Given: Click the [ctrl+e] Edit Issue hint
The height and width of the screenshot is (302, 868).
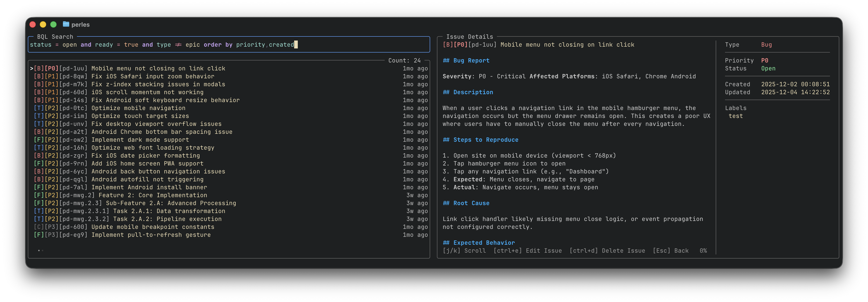Looking at the screenshot, I should 528,251.
